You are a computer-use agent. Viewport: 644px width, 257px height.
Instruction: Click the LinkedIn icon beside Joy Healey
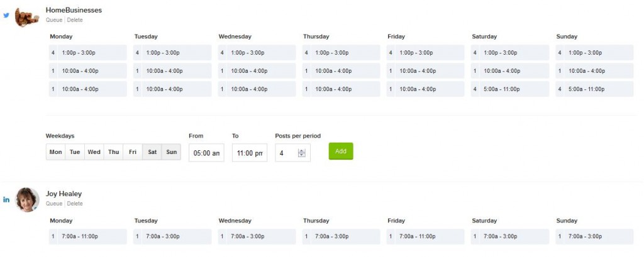(6, 200)
